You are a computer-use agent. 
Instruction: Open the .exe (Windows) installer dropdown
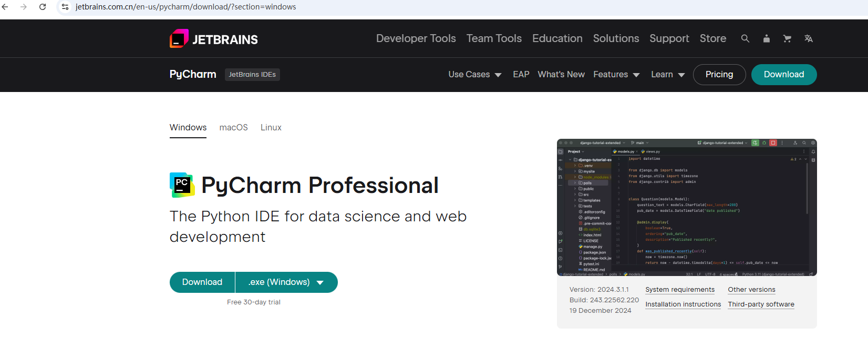click(286, 282)
